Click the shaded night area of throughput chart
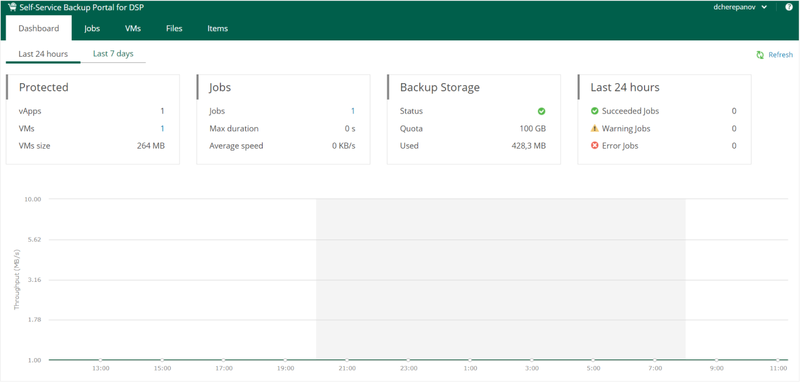Viewport: 800px width, 382px height. [x=501, y=279]
